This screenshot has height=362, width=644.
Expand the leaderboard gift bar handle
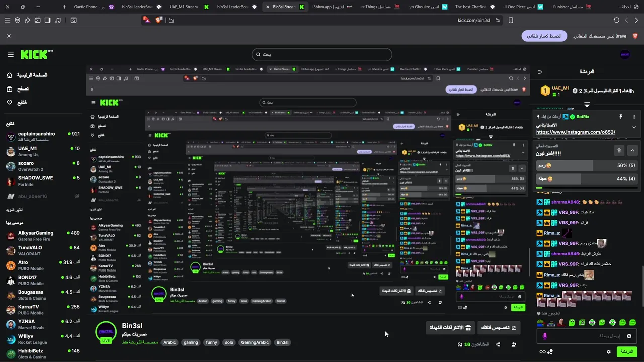pyautogui.click(x=587, y=105)
